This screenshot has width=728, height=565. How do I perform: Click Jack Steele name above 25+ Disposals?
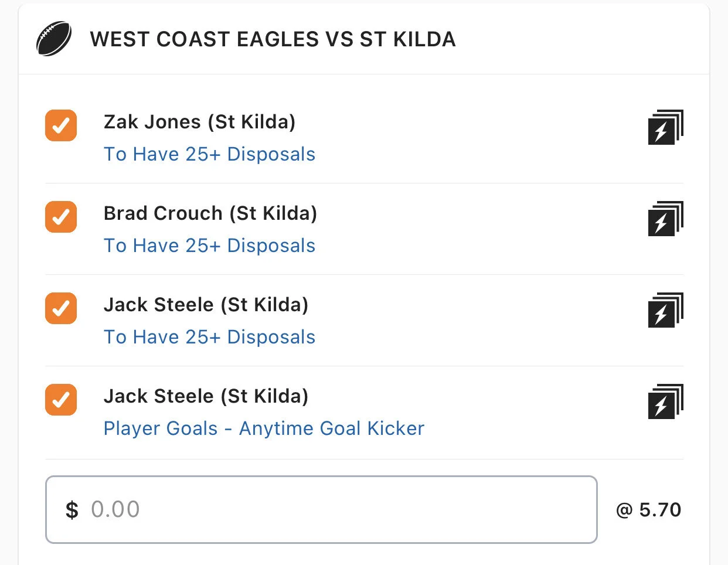tap(206, 305)
